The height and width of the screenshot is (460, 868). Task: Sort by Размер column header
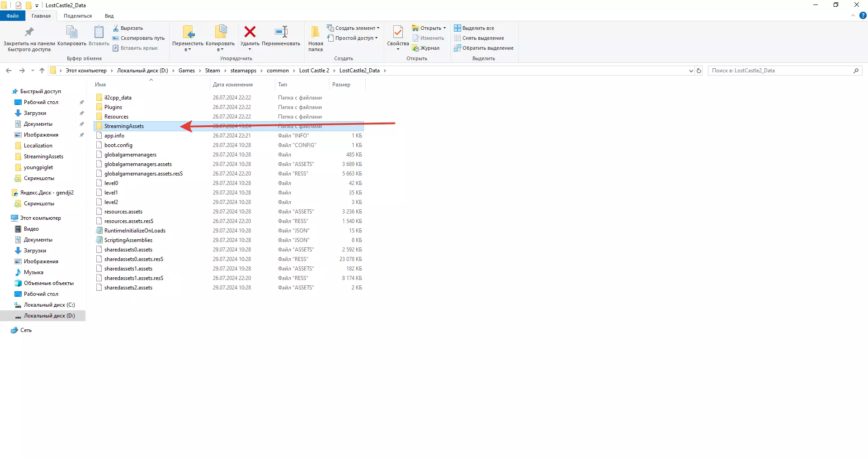click(341, 85)
